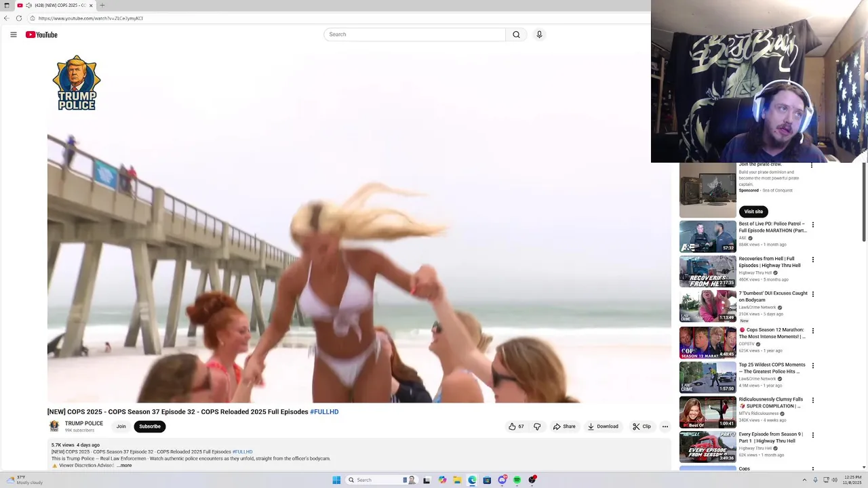The height and width of the screenshot is (488, 868).
Task: Open the TRUMP POLICE channel name link
Action: click(84, 424)
